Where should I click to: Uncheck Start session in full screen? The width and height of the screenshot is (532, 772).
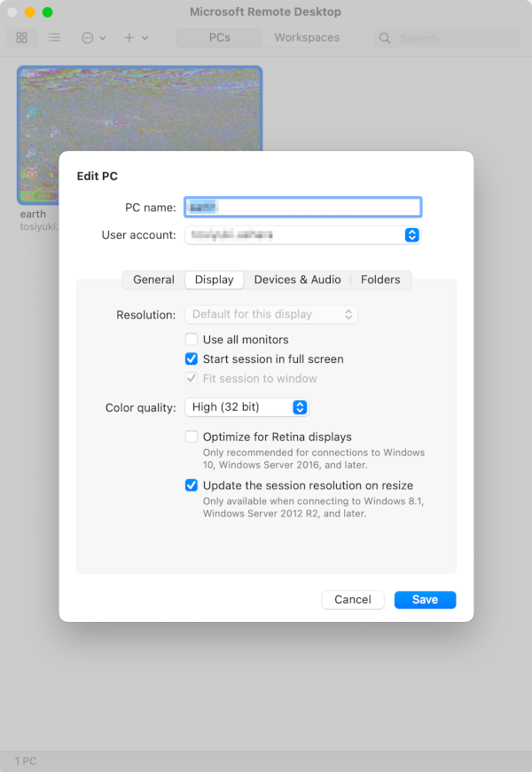[192, 358]
